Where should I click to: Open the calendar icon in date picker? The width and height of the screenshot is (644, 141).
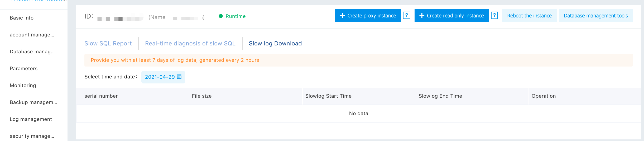pos(179,77)
